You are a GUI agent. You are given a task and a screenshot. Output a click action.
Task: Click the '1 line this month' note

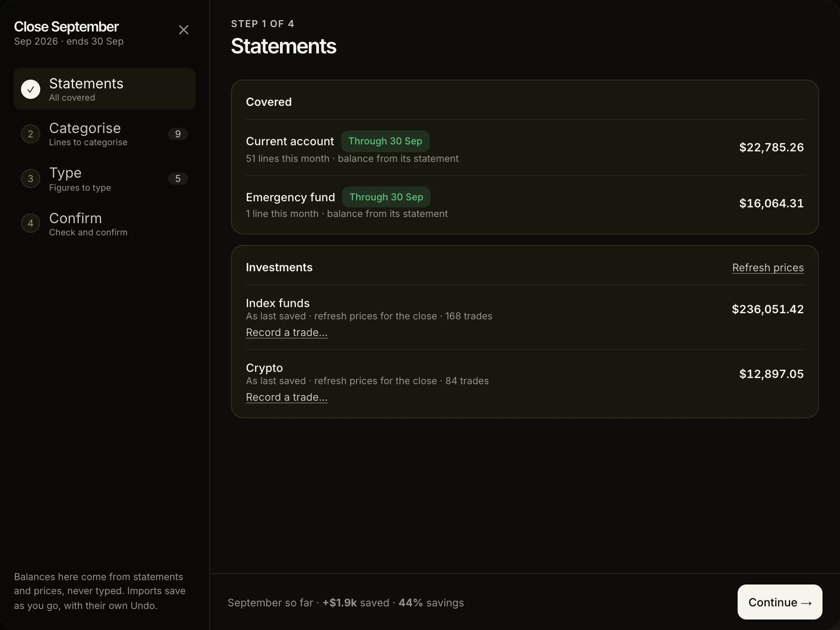[x=347, y=214]
